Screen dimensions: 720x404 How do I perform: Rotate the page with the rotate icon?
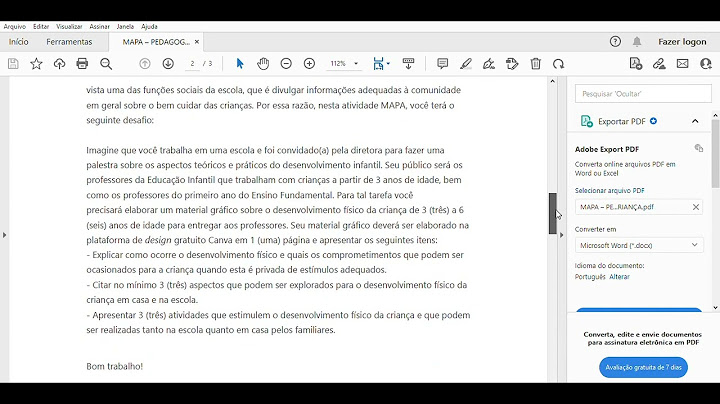pyautogui.click(x=558, y=64)
